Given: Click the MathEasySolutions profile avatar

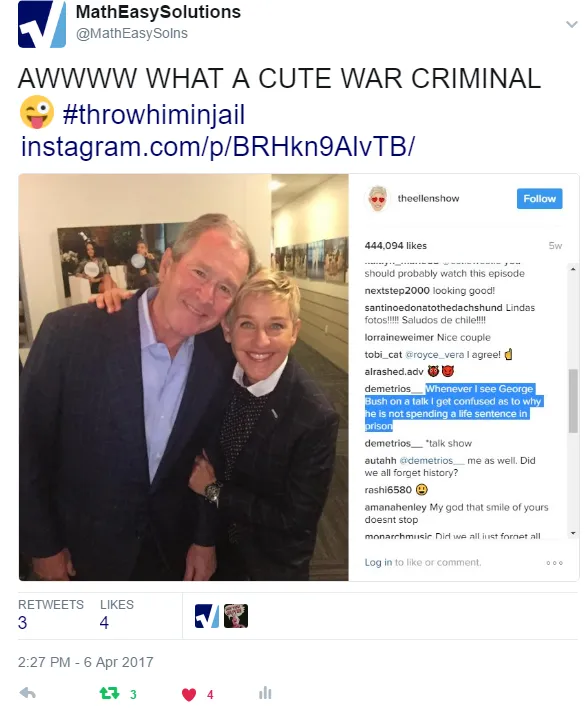Looking at the screenshot, I should (x=42, y=24).
